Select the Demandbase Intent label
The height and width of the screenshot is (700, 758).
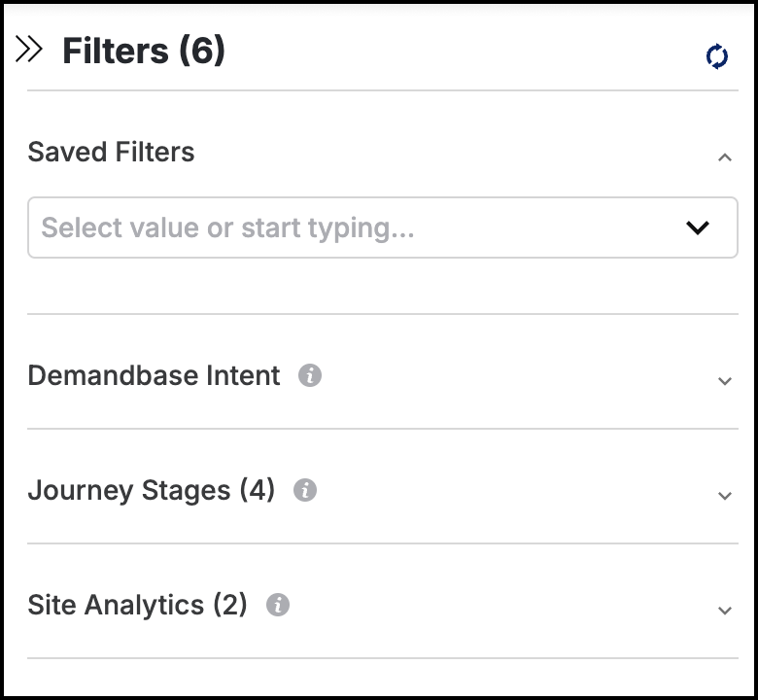click(154, 375)
